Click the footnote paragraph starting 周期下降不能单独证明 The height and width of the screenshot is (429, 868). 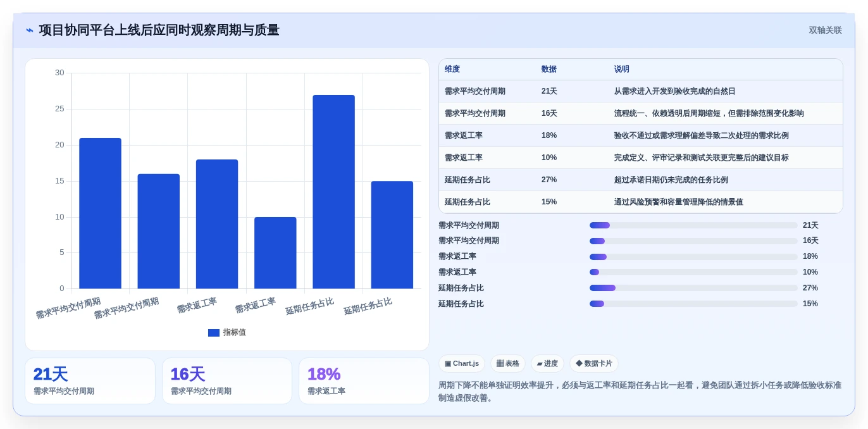[x=640, y=391]
